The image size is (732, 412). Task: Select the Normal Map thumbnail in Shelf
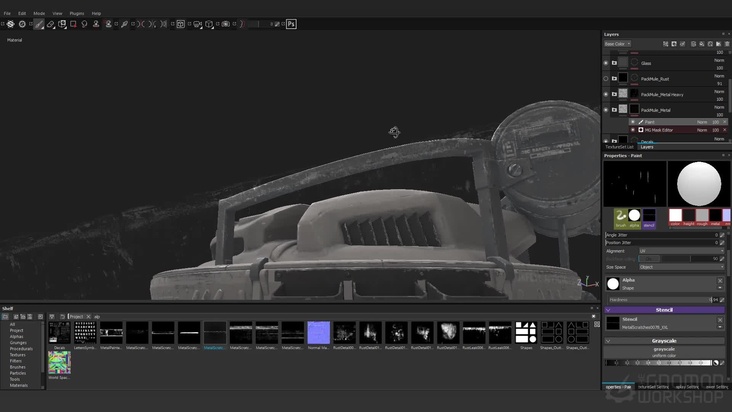[319, 333]
